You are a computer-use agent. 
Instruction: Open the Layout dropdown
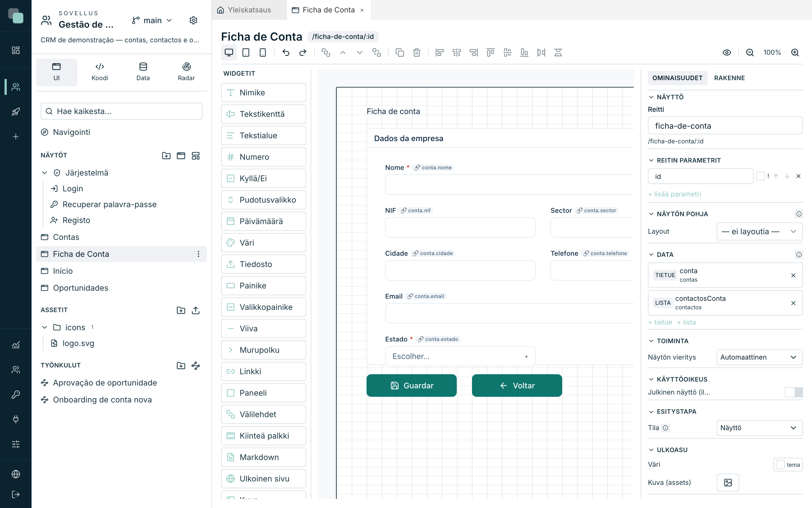click(x=759, y=231)
